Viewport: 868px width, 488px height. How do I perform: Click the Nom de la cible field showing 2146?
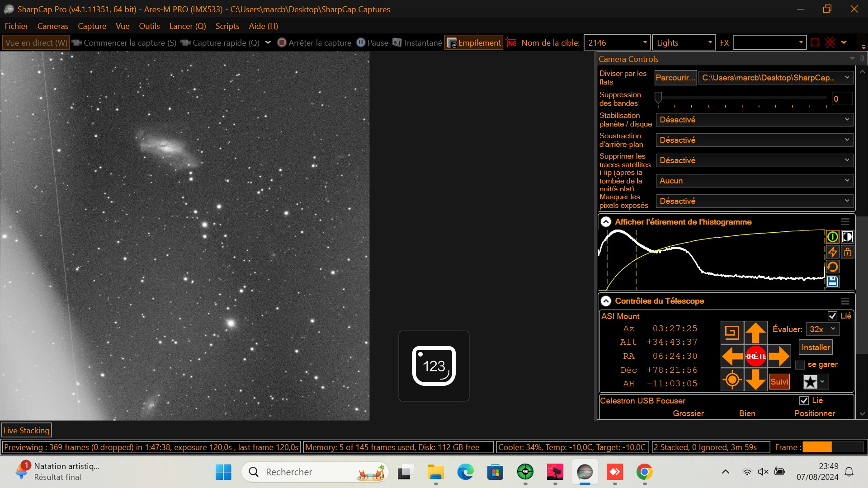[x=617, y=43]
